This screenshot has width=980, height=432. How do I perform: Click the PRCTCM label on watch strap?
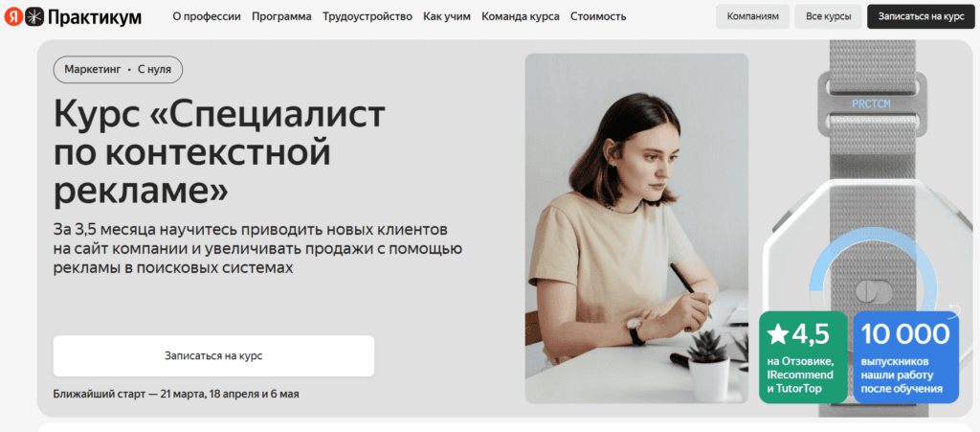[x=871, y=103]
